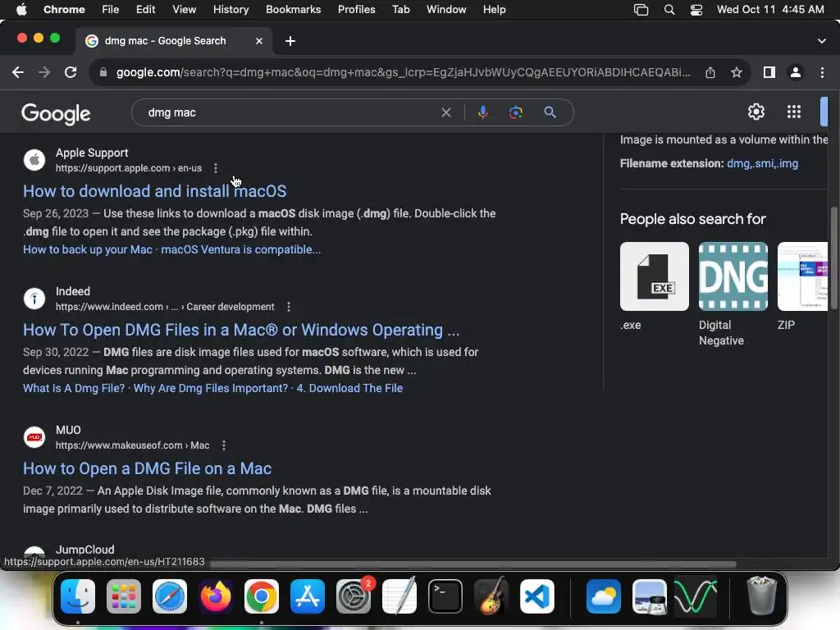Open the Apple menu

click(x=21, y=10)
